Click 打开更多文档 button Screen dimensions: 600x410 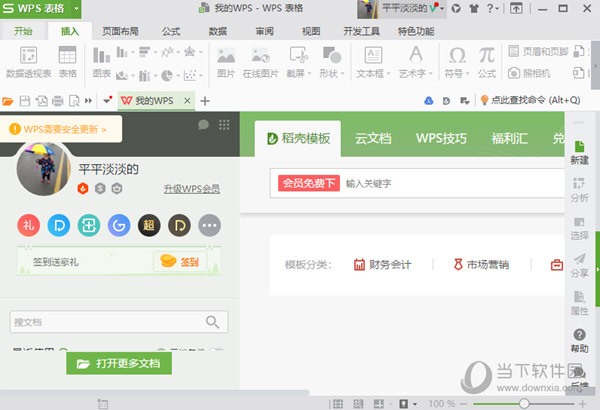point(119,363)
